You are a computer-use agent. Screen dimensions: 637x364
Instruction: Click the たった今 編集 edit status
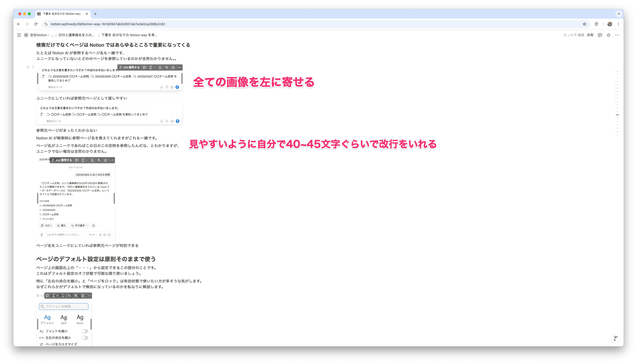pos(574,35)
